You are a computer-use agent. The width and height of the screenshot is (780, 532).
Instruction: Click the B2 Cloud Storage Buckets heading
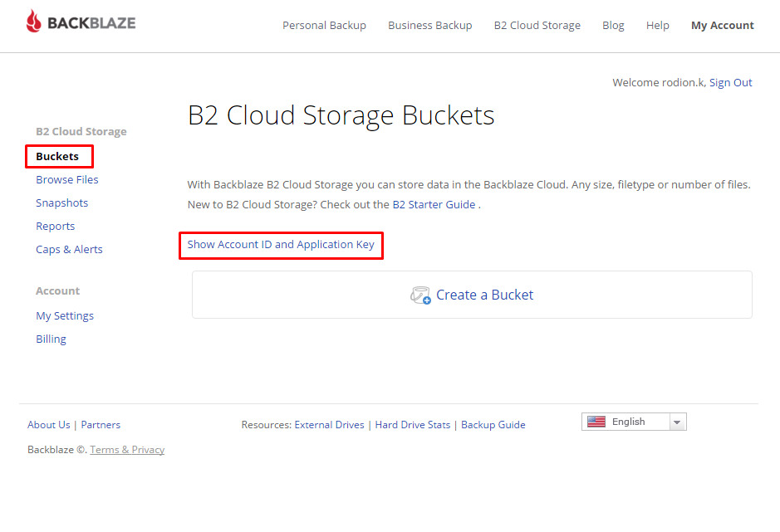341,115
